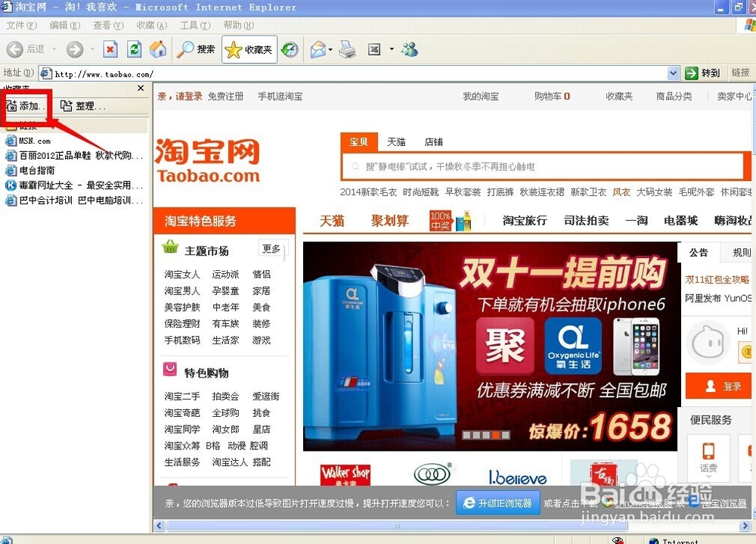Click the 转到 Go button
Image resolution: width=756 pixels, height=544 pixels.
702,73
